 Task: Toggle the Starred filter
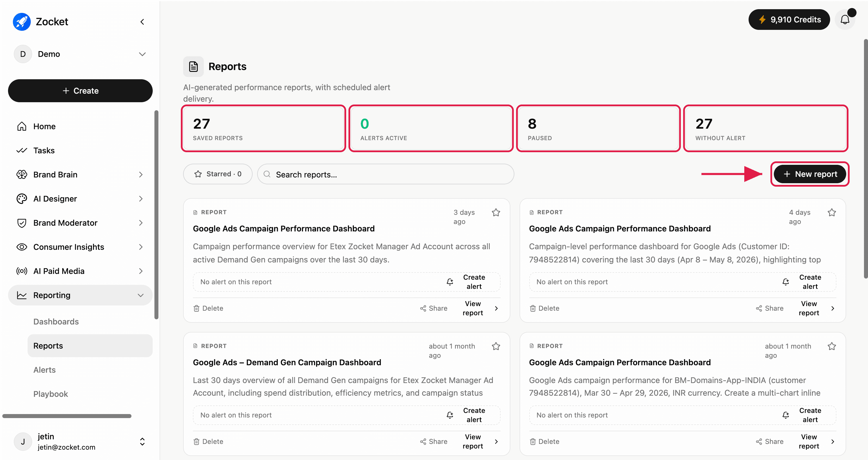coord(218,174)
